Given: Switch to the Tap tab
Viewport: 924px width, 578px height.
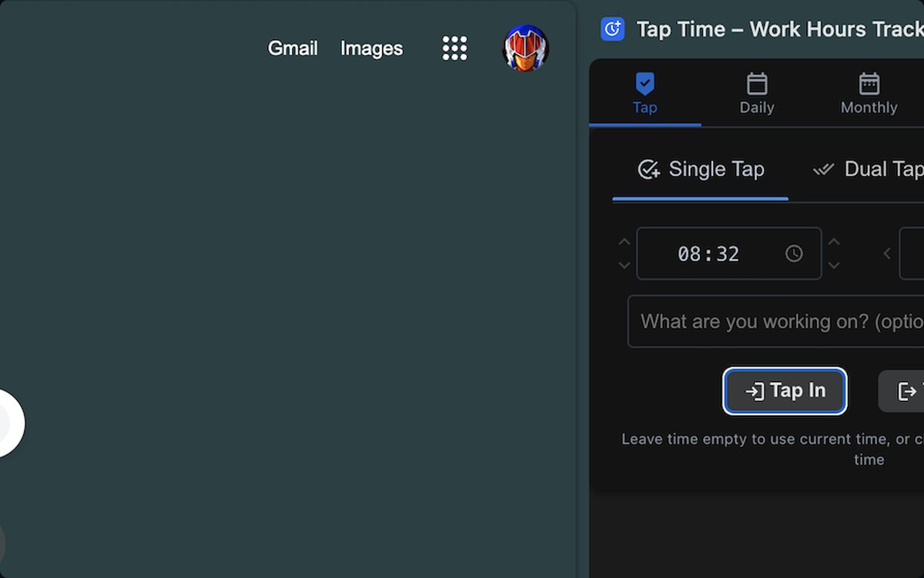Looking at the screenshot, I should tap(644, 94).
